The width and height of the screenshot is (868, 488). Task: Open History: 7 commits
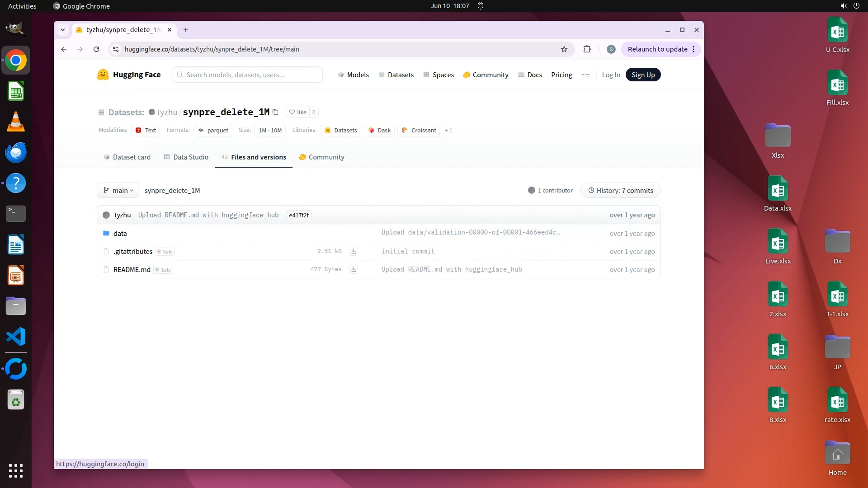coord(620,191)
